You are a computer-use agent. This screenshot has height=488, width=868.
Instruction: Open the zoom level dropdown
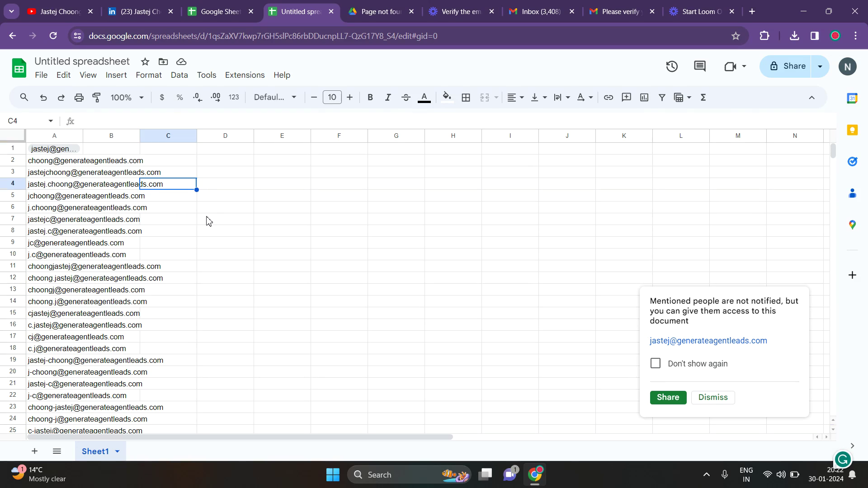click(127, 97)
